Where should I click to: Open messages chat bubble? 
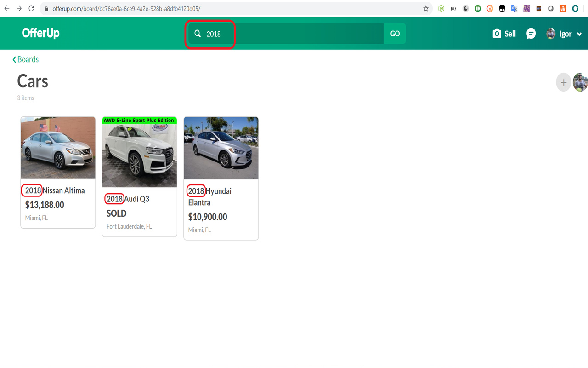click(531, 34)
